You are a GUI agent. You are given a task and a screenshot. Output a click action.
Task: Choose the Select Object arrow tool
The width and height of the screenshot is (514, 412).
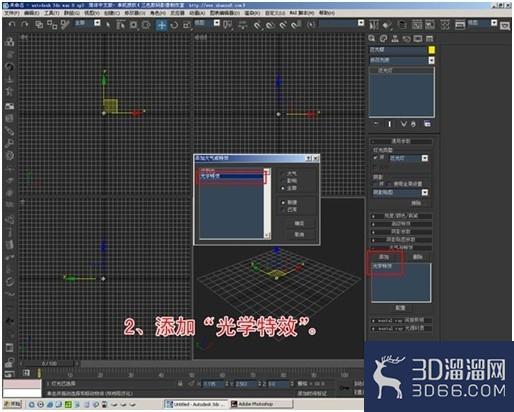(x=108, y=25)
